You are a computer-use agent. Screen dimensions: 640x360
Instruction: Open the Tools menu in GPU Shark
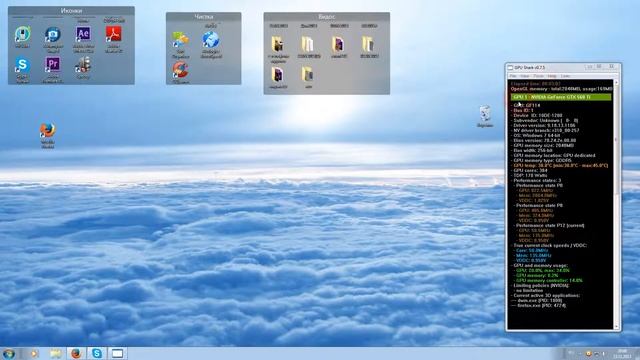[x=538, y=76]
